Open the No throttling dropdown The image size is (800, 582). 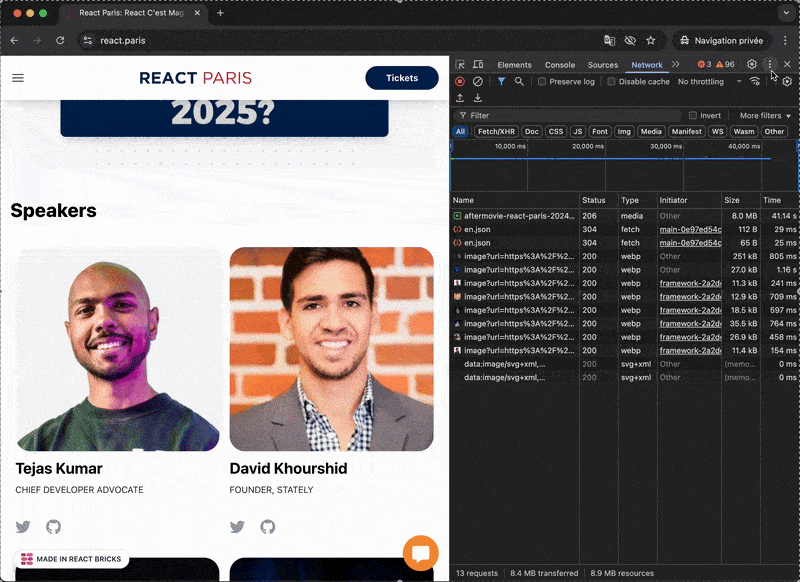[709, 82]
